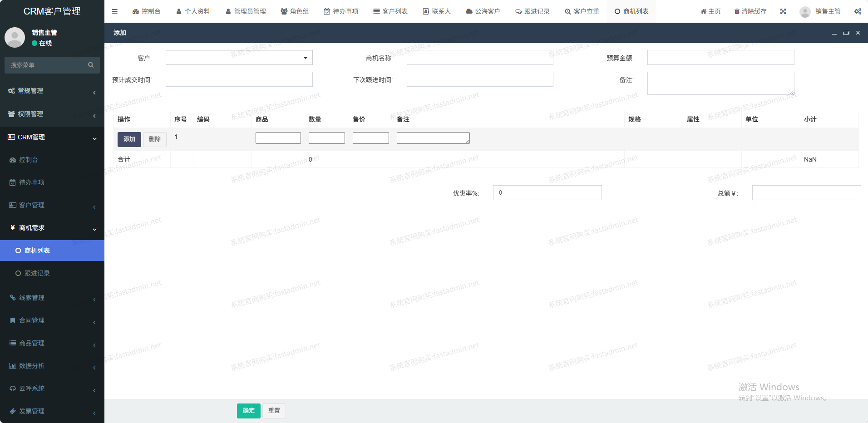Open 控制台 dashboard icon in sidebar
Screen dimensions: 868x423
(13, 160)
